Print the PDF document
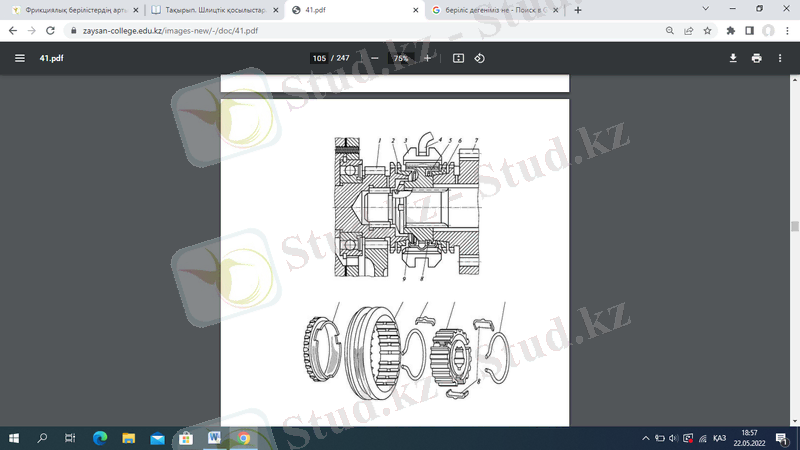Screen dimensions: 800x450 (x=756, y=58)
